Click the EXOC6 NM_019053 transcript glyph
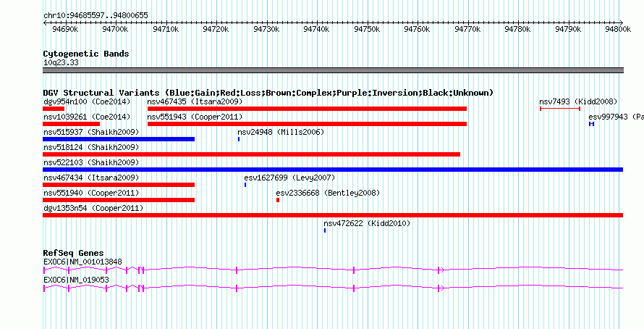Image resolution: width=644 pixels, height=329 pixels. 333,288
